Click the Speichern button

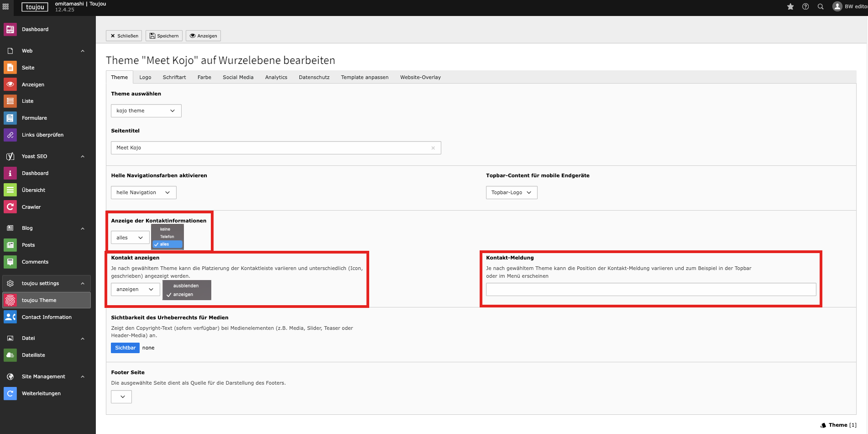(x=164, y=36)
